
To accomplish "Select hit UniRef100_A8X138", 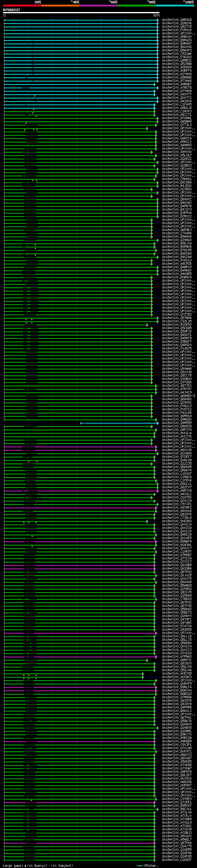I will [177, 450].
